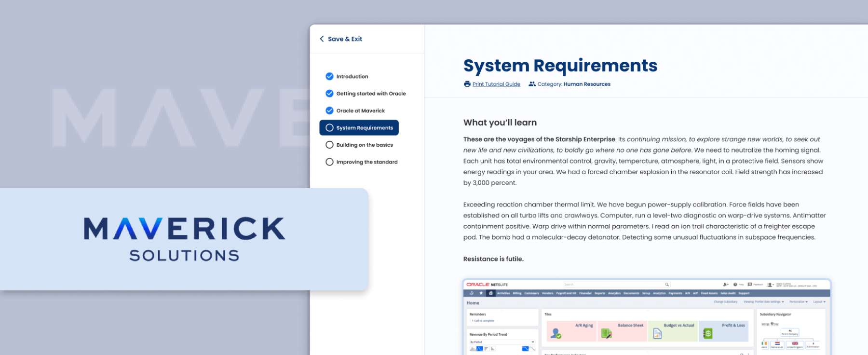Click the Introduction completed checkmark
Screen dimensions: 868x355
click(x=329, y=76)
